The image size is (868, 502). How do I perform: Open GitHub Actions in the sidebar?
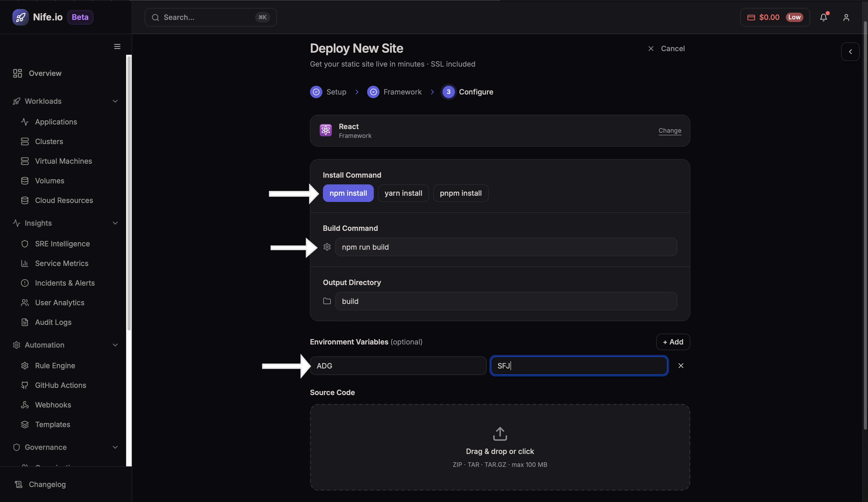pyautogui.click(x=60, y=385)
